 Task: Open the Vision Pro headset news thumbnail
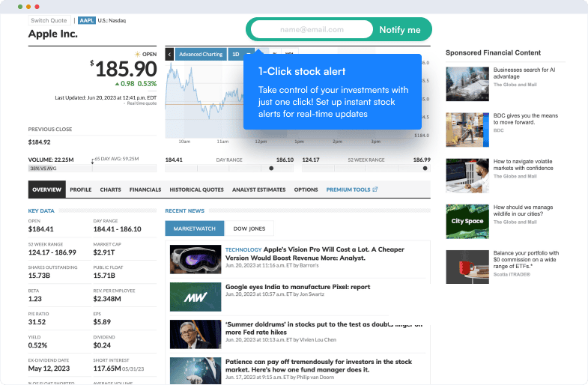coord(196,259)
